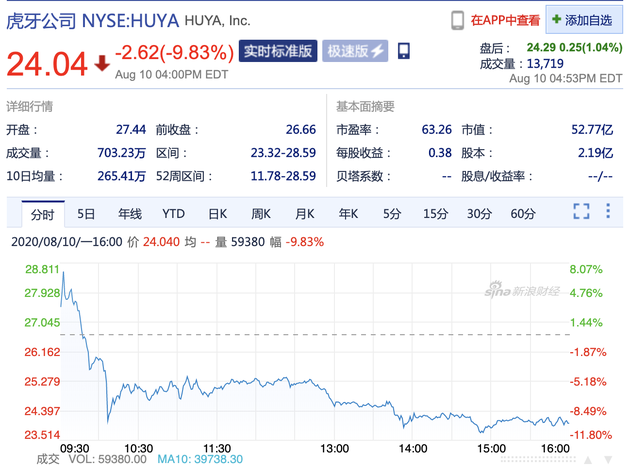Add stock via 添加自选 button

point(584,20)
